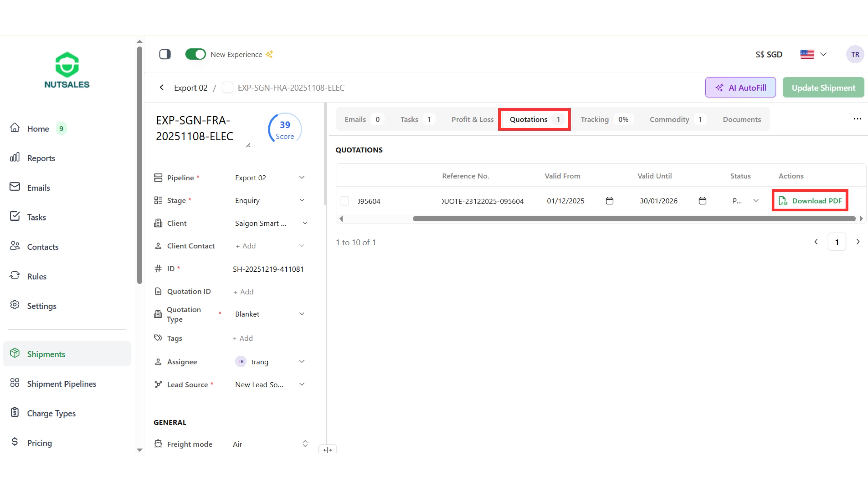This screenshot has width=868, height=488.
Task: Open the Valid From calendar picker
Action: (x=610, y=201)
